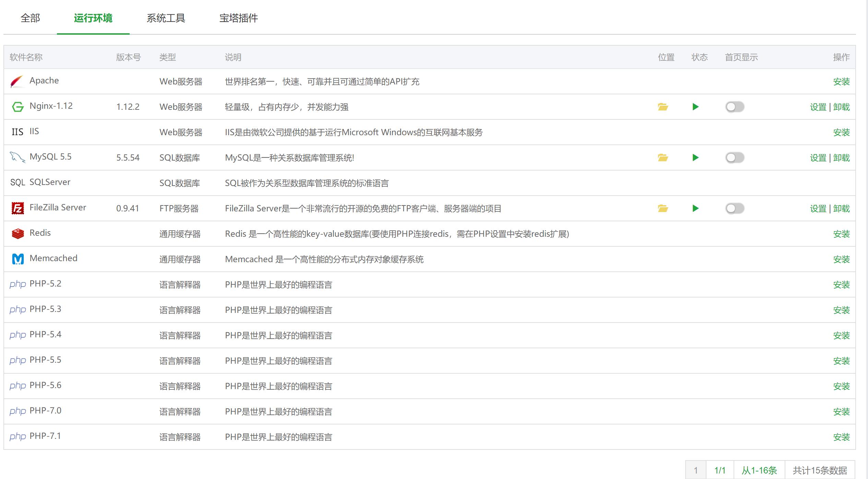The width and height of the screenshot is (868, 479).
Task: Switch to the 全部 tab
Action: click(x=30, y=18)
